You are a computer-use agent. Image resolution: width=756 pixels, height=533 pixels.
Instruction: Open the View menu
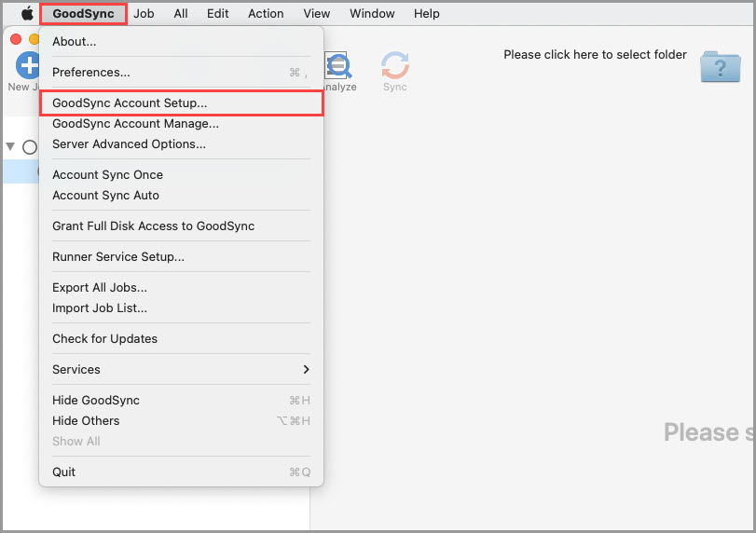316,13
